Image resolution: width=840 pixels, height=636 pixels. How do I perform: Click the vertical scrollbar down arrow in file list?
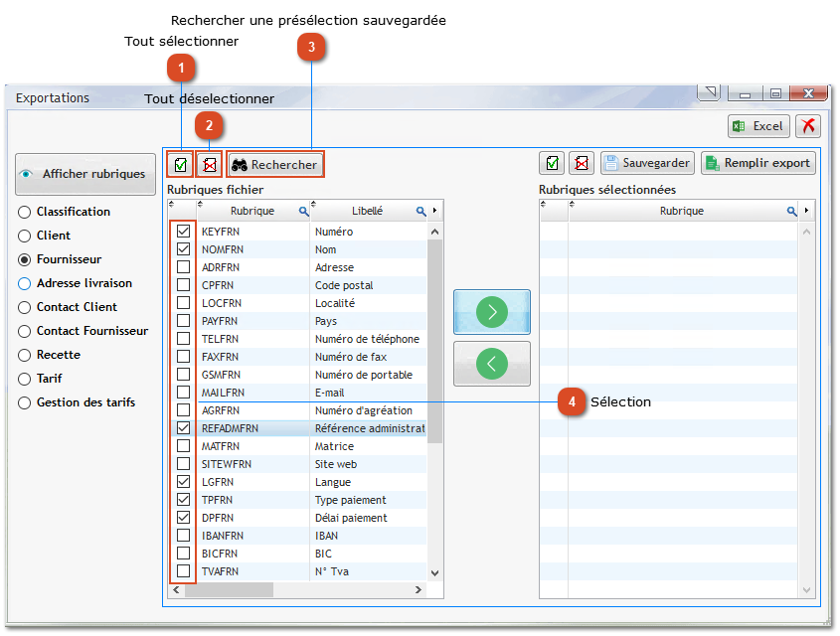click(x=434, y=572)
